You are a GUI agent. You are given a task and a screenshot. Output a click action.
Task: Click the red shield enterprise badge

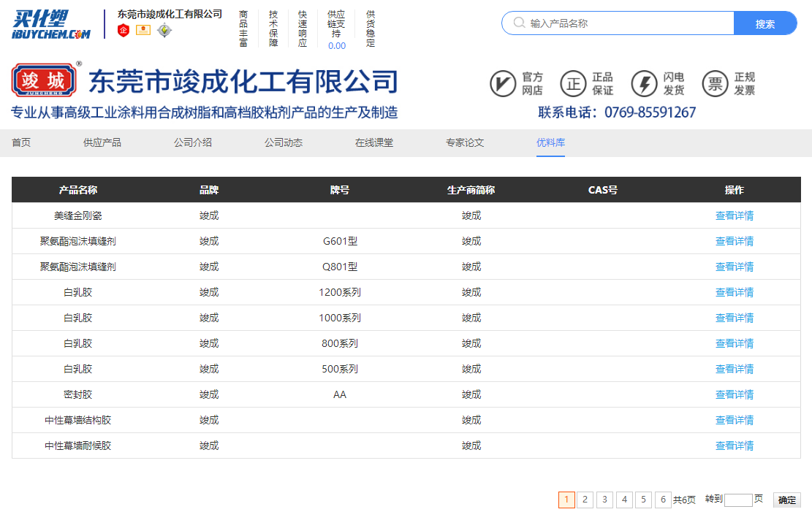124,30
